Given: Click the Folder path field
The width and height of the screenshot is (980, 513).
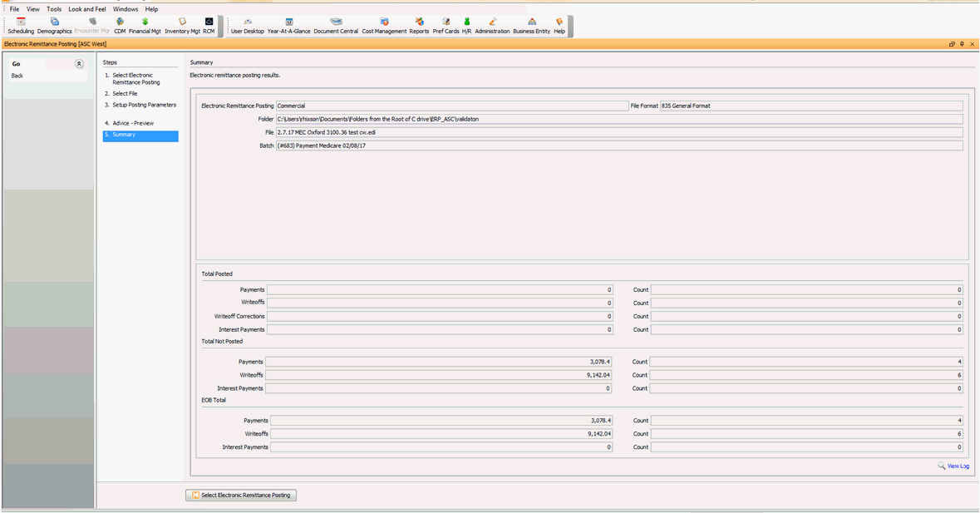Looking at the screenshot, I should click(x=619, y=120).
